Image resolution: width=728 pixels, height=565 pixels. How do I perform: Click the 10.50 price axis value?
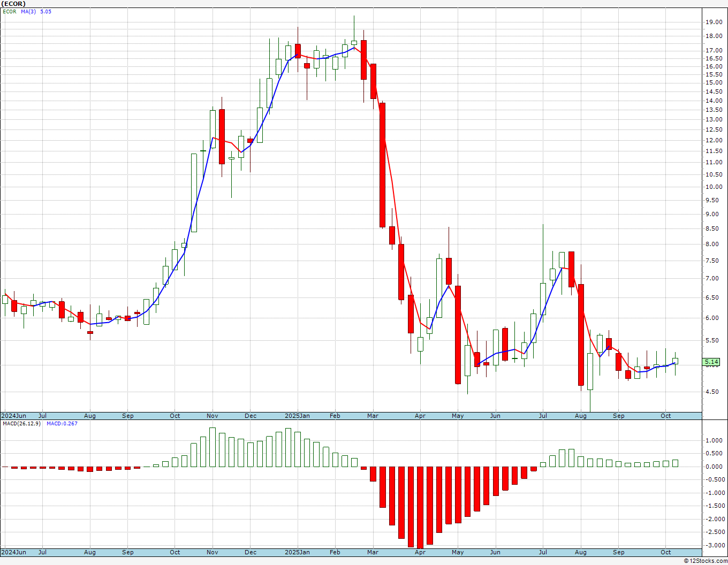[x=714, y=174]
